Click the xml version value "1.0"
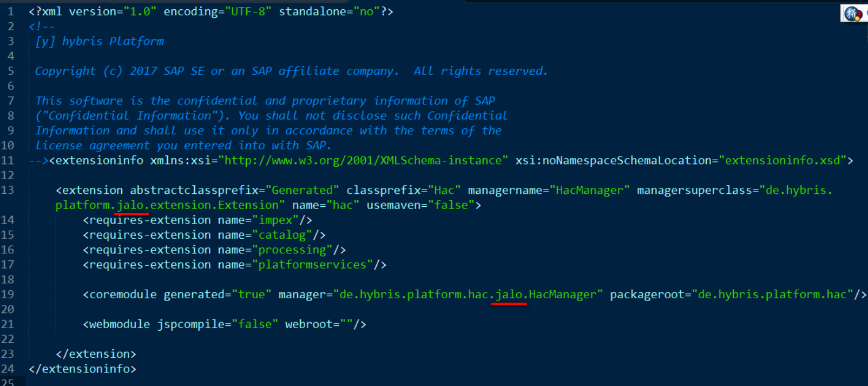 point(140,11)
